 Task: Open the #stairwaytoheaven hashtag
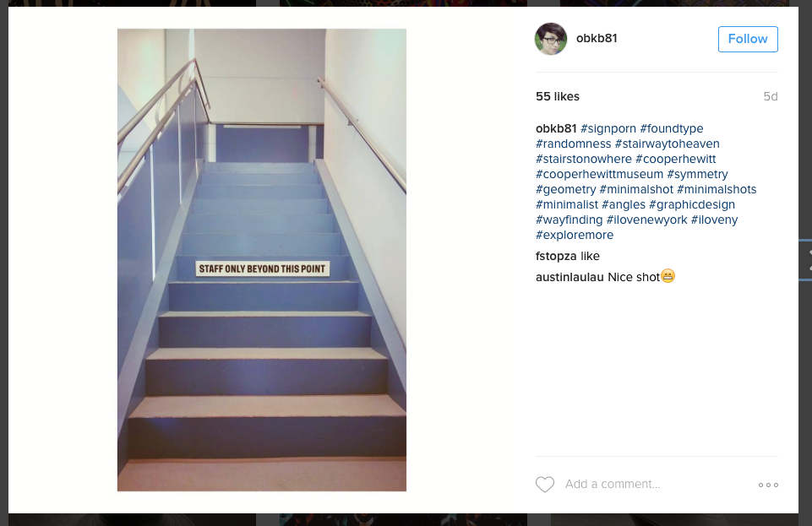coord(667,144)
